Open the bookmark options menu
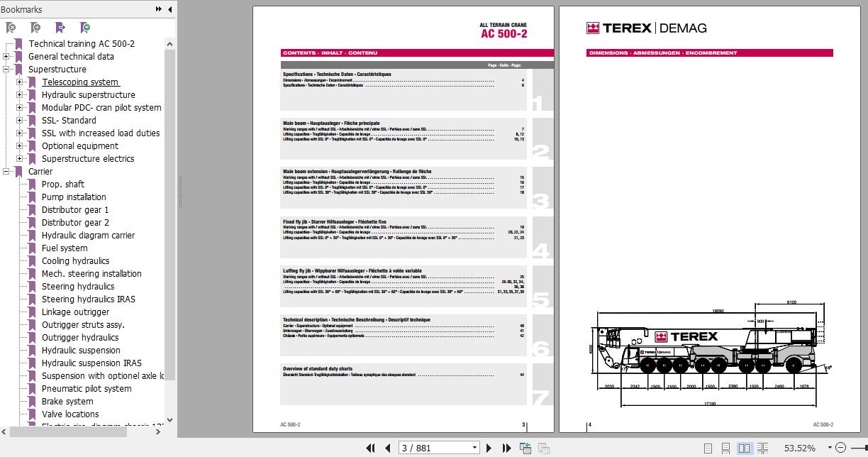The image size is (868, 457). 84,26
